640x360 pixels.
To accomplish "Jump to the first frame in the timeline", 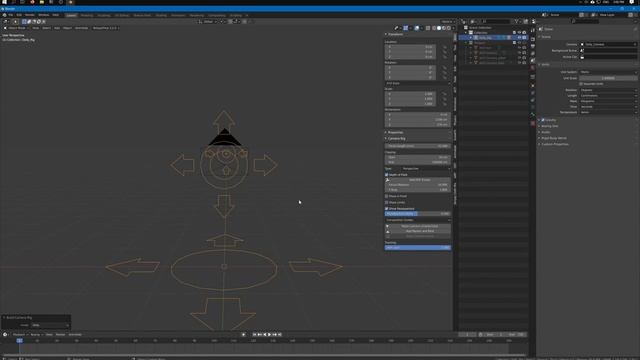I will point(254,335).
